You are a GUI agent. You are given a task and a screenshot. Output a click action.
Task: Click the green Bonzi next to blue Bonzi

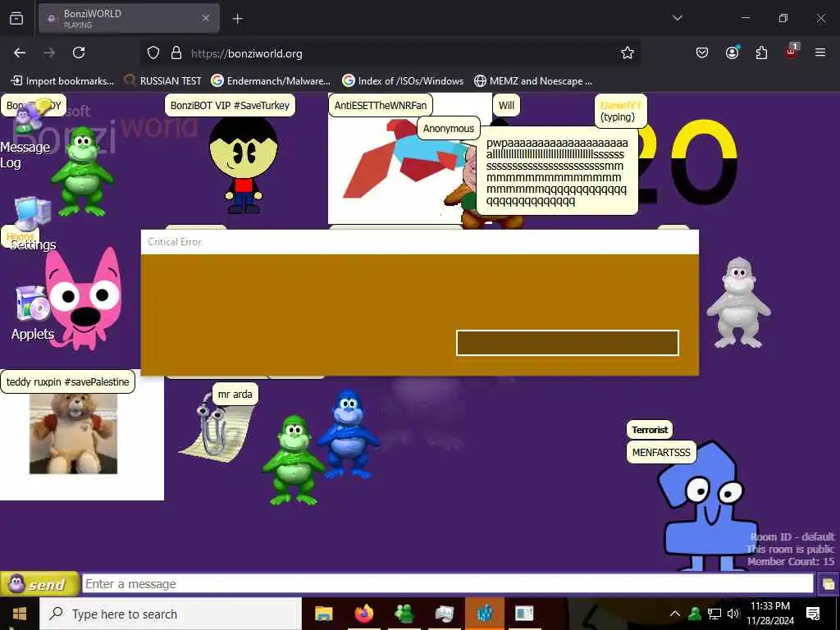point(293,459)
